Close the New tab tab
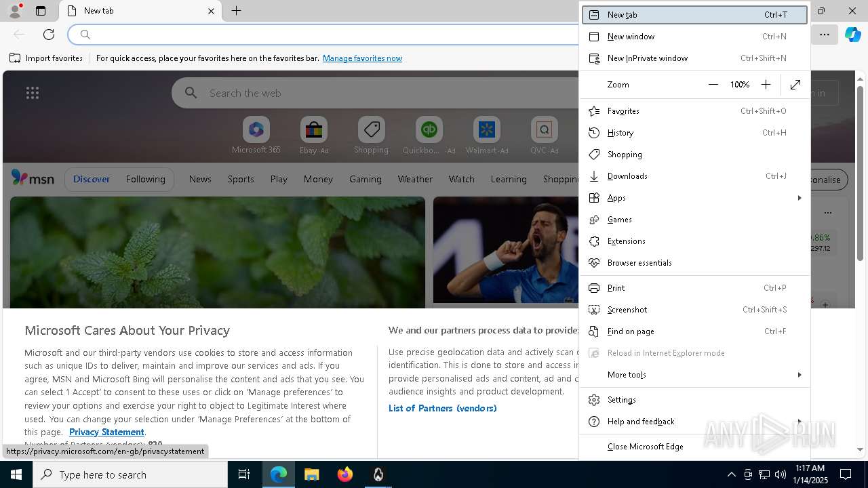Image resolution: width=868 pixels, height=488 pixels. [x=211, y=11]
